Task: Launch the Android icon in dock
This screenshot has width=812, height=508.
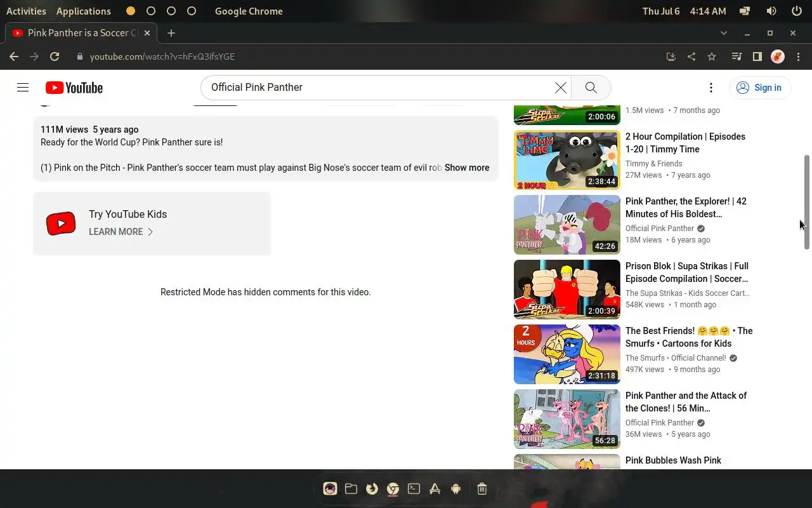Action: pyautogui.click(x=455, y=488)
